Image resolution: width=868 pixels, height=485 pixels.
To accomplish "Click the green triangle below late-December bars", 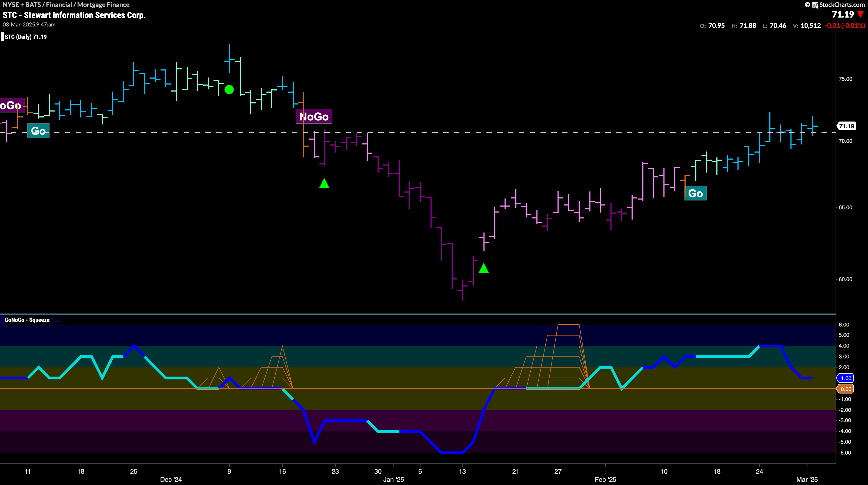I will pyautogui.click(x=324, y=183).
